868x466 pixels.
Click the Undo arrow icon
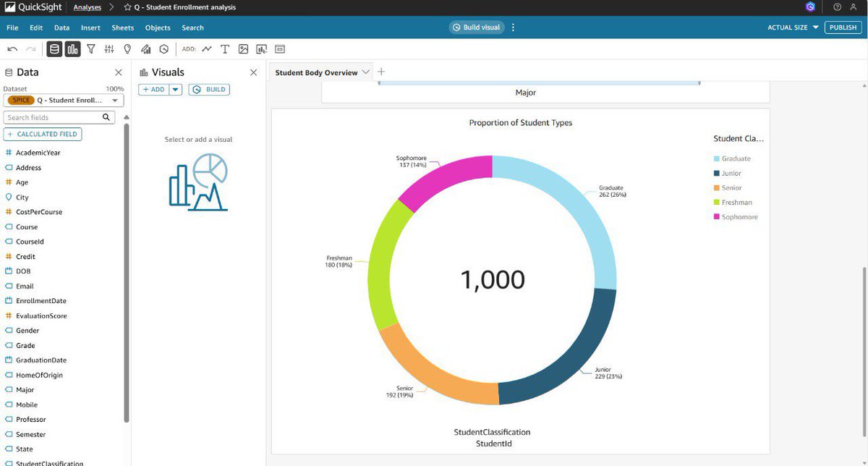[12, 48]
